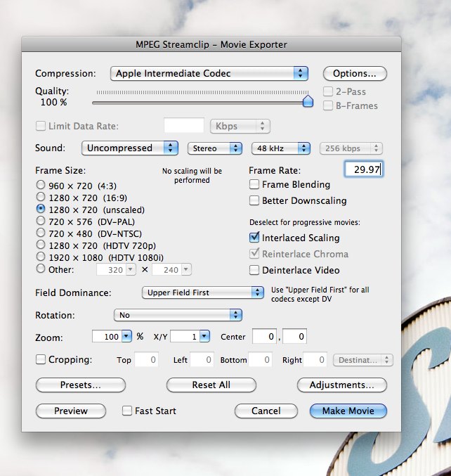Click the Frame Rate input field
The width and height of the screenshot is (451, 476).
pyautogui.click(x=364, y=169)
